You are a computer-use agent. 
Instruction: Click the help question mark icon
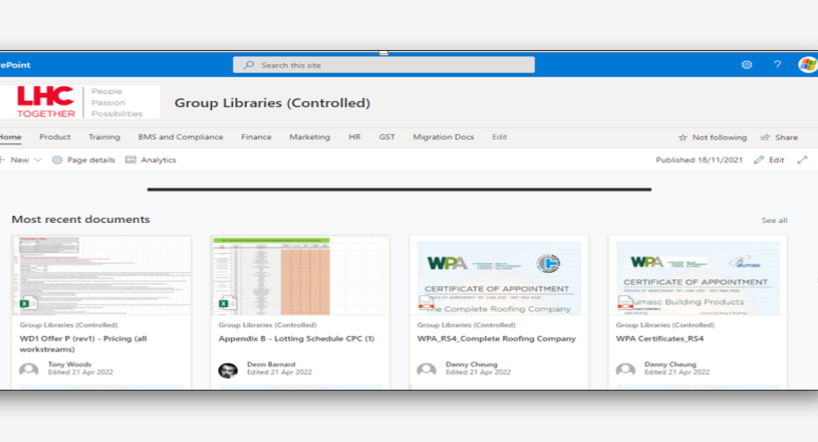[x=777, y=65]
